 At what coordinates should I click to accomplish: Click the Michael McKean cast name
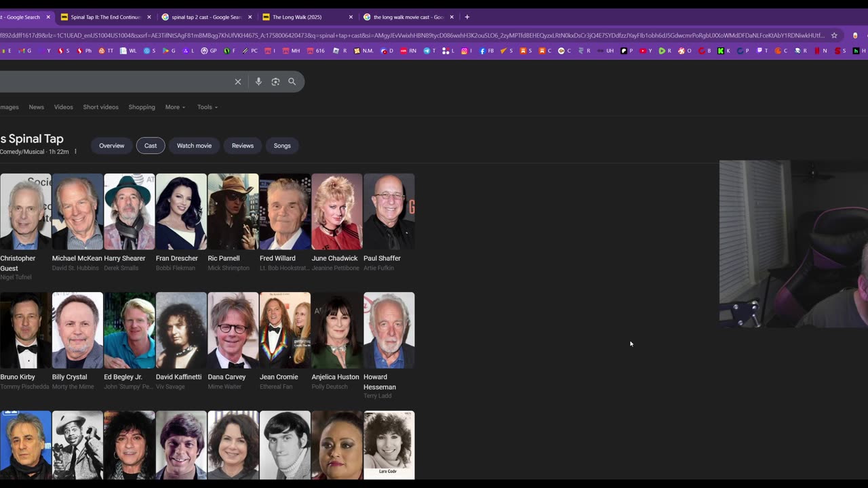[77, 258]
